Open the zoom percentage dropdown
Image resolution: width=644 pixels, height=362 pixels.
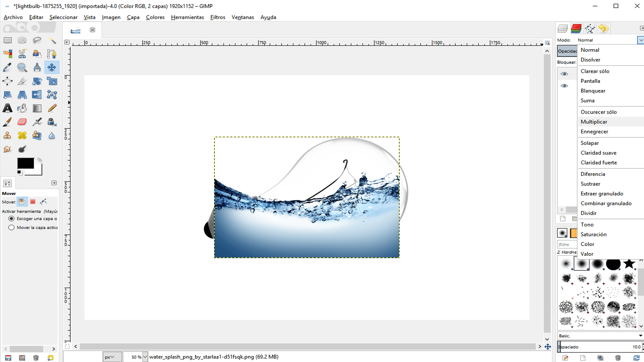pyautogui.click(x=145, y=357)
